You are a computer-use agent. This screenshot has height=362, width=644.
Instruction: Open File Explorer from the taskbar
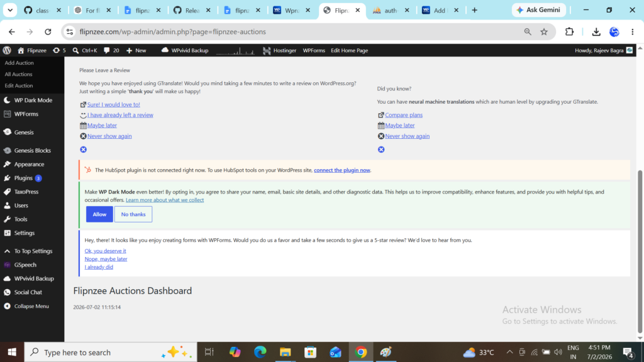(x=285, y=352)
